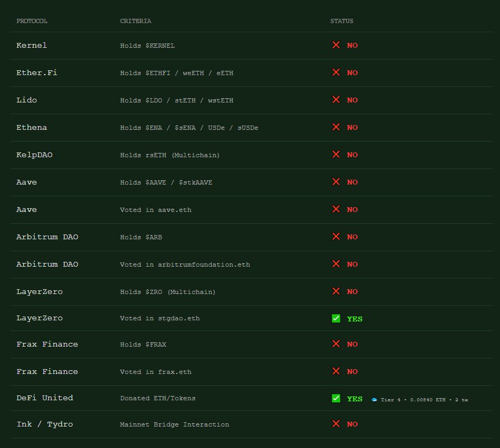Click the NO status in the KelpDAO row
Screen dimensions: 500x448
coord(352,155)
